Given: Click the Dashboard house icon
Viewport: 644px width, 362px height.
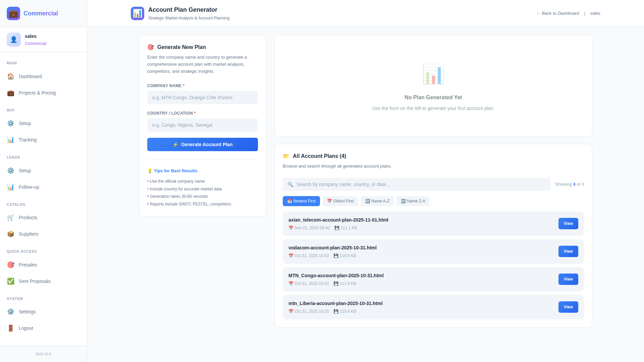Looking at the screenshot, I should [11, 76].
